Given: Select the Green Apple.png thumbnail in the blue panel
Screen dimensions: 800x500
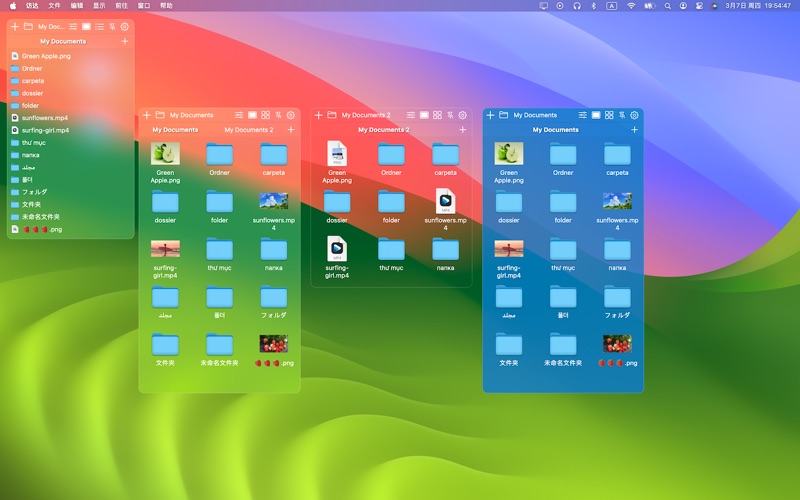Looking at the screenshot, I should click(x=509, y=154).
